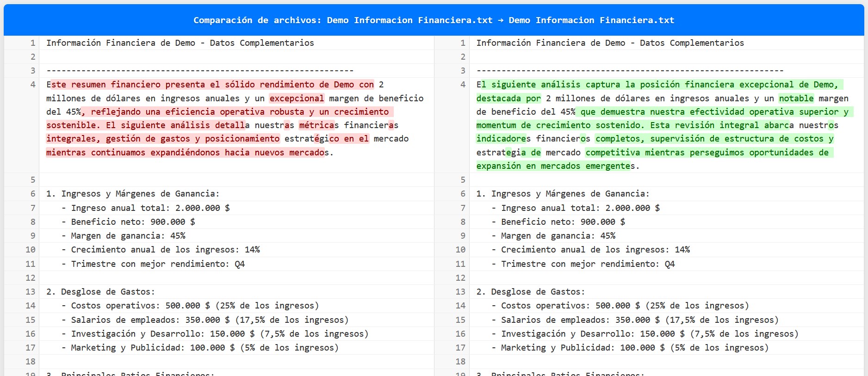Select left pane title line 'Información Financiera de Demo'
Image resolution: width=868 pixels, height=376 pixels.
pos(180,43)
